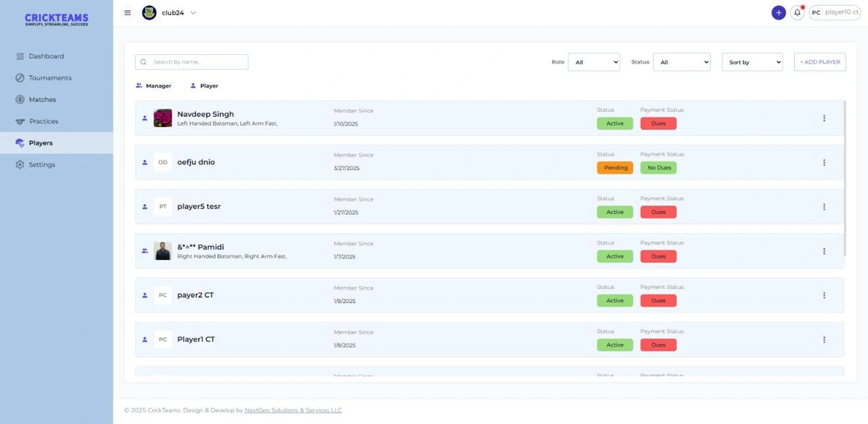868x424 pixels.
Task: Expand the Status filter dropdown
Action: (681, 62)
